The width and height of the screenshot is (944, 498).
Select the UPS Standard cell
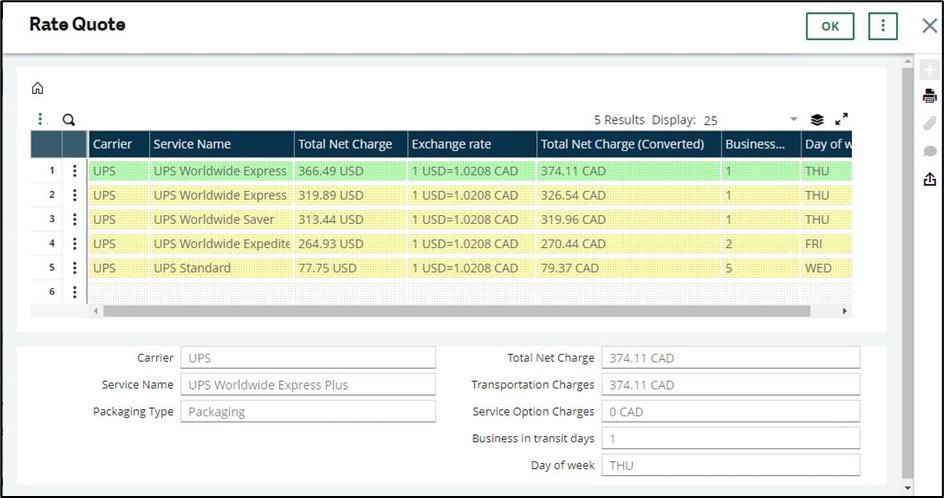click(x=222, y=267)
